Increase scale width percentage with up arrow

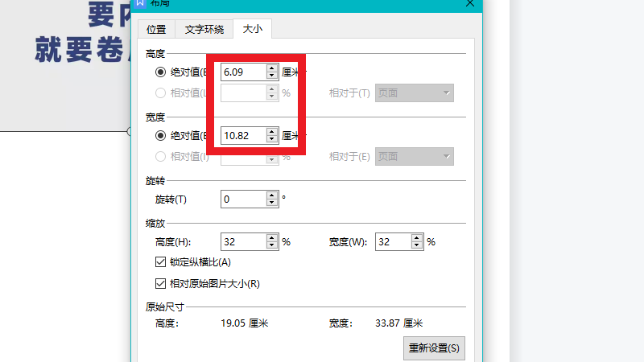[416, 238]
